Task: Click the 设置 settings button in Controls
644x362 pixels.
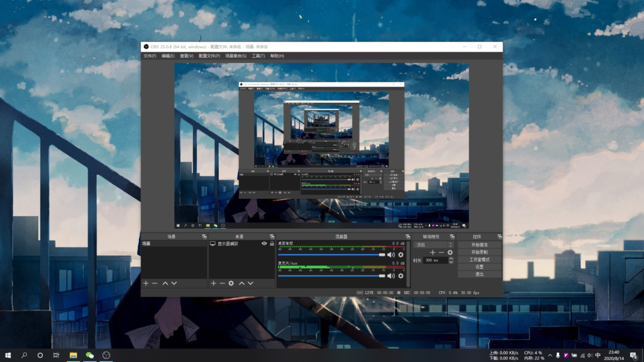Action: coord(479,266)
